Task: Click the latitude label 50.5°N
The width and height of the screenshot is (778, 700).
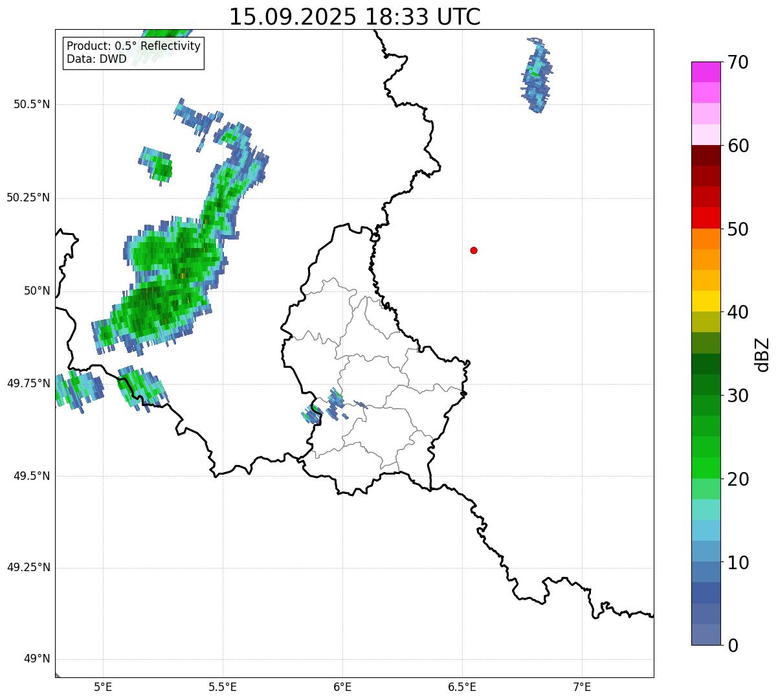Action: pos(32,104)
